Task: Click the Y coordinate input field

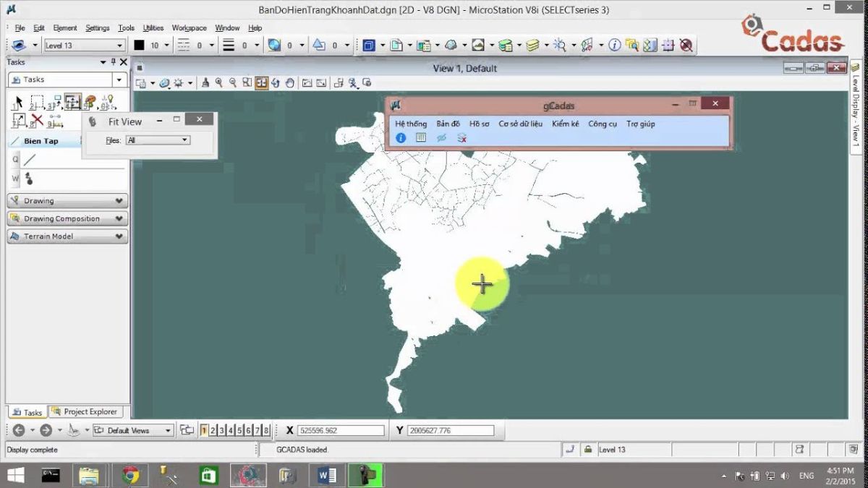Action: [x=451, y=430]
